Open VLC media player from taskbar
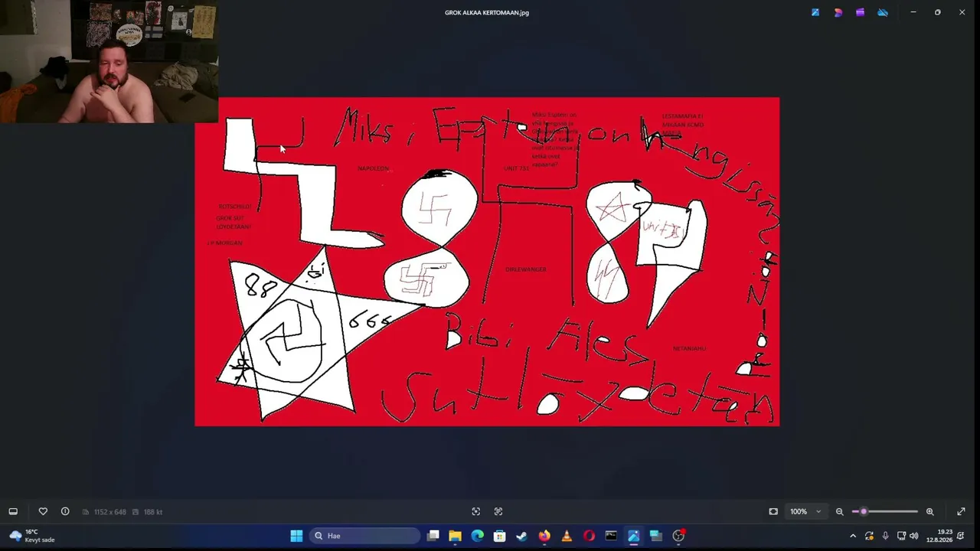980x551 pixels. [x=567, y=536]
